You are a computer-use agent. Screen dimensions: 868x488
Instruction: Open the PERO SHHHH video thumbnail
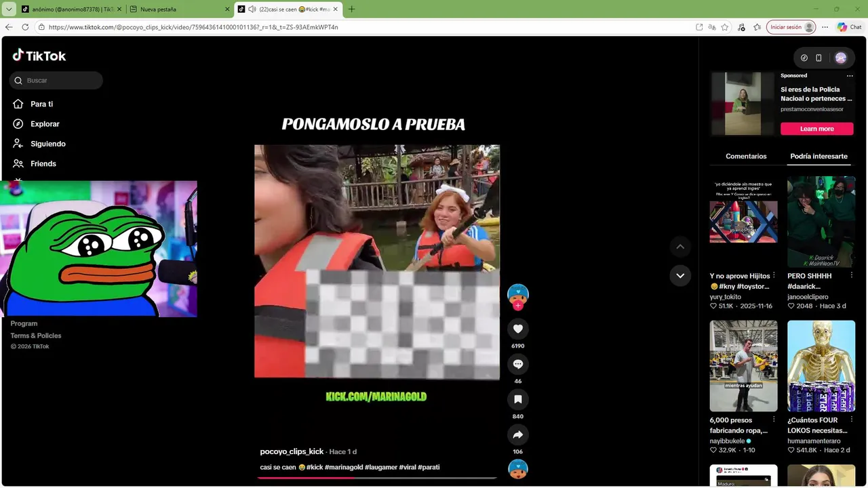pos(821,222)
